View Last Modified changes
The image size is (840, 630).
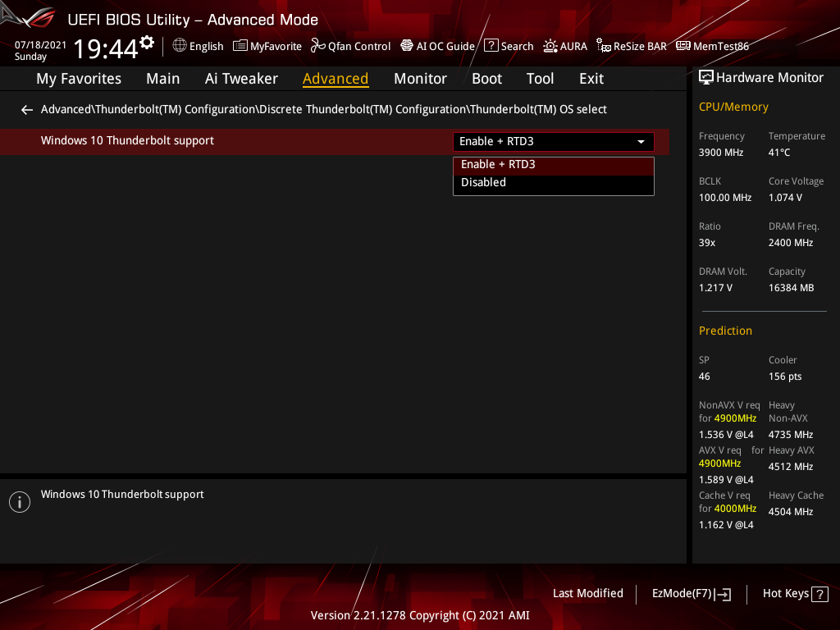(x=588, y=593)
